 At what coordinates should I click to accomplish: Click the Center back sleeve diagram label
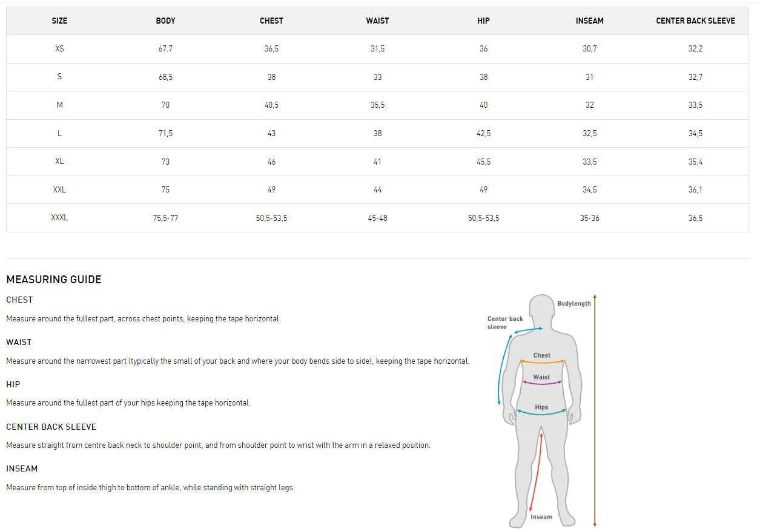[x=504, y=323]
